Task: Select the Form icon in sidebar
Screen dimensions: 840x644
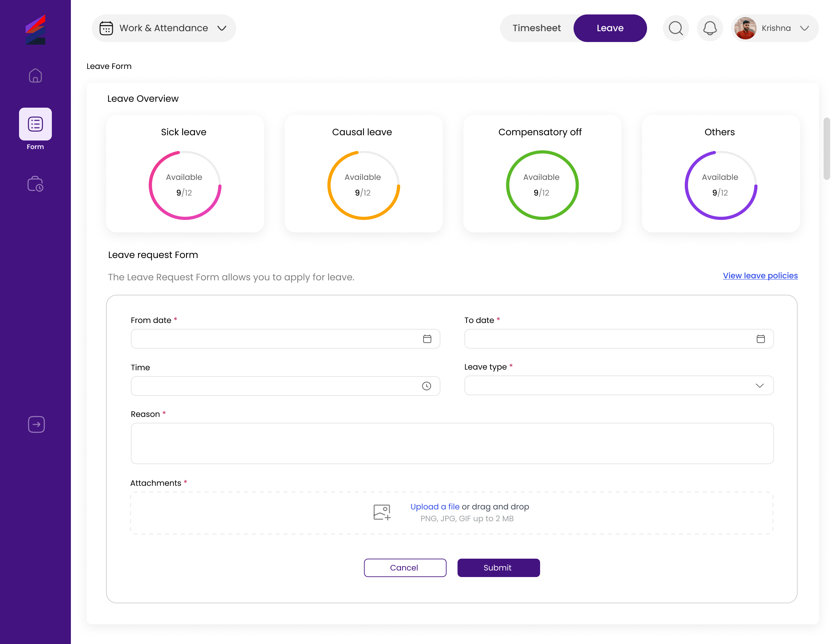Action: (x=35, y=124)
